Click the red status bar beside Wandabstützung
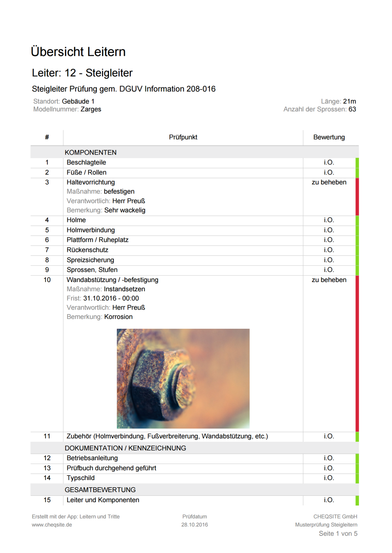Image resolution: width=392 pixels, height=553 pixels. [x=357, y=353]
